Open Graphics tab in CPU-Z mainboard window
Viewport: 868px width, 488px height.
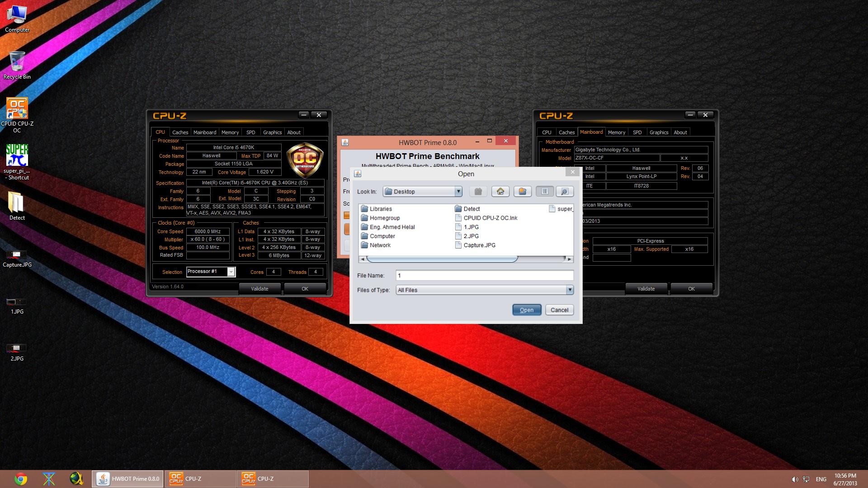pyautogui.click(x=659, y=132)
